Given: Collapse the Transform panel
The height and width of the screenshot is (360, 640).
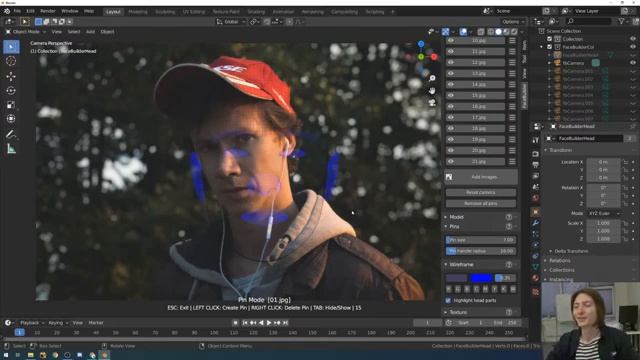Looking at the screenshot, I should [x=560, y=151].
